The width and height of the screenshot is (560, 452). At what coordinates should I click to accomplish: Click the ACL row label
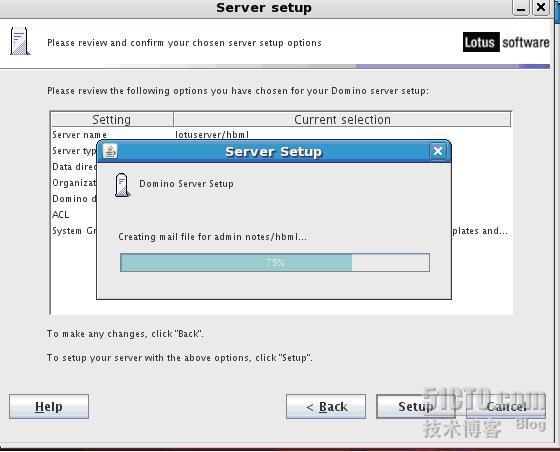60,215
